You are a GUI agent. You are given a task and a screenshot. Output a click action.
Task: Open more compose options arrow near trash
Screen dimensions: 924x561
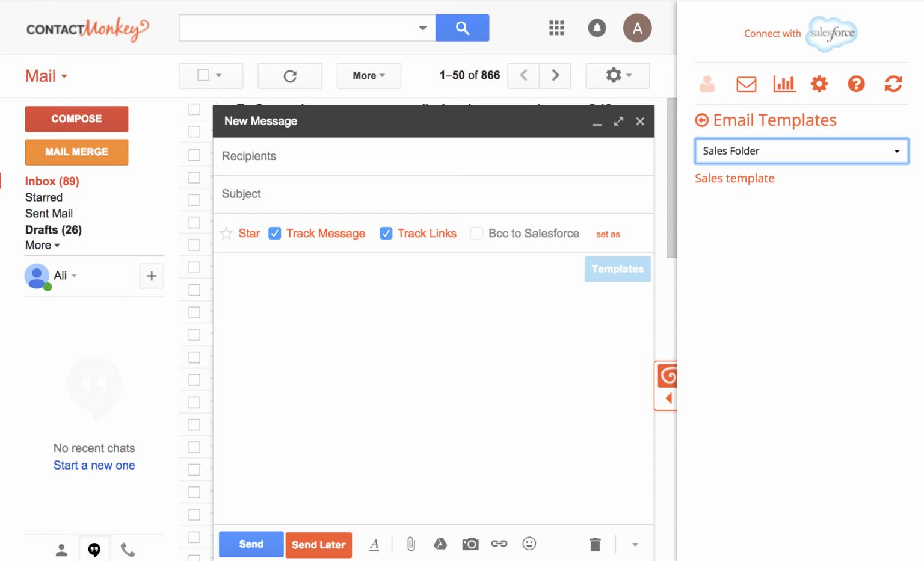point(635,545)
